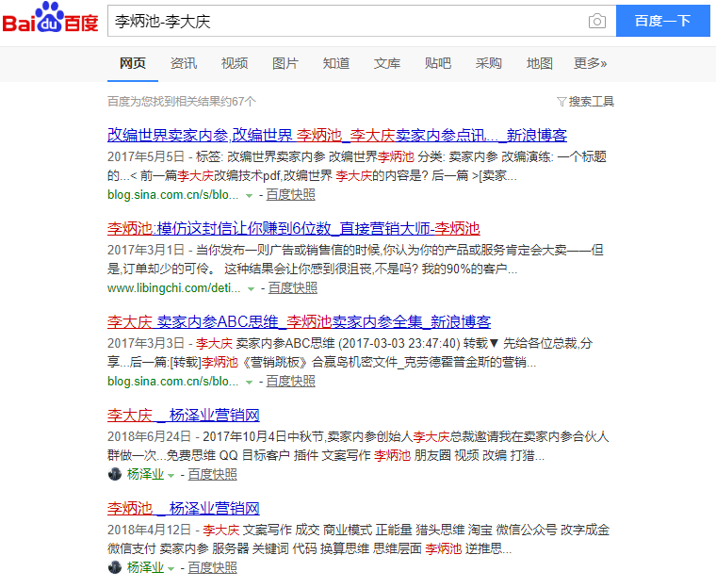The height and width of the screenshot is (588, 716).
Task: Go to the 贴吧 tab
Action: 438,63
